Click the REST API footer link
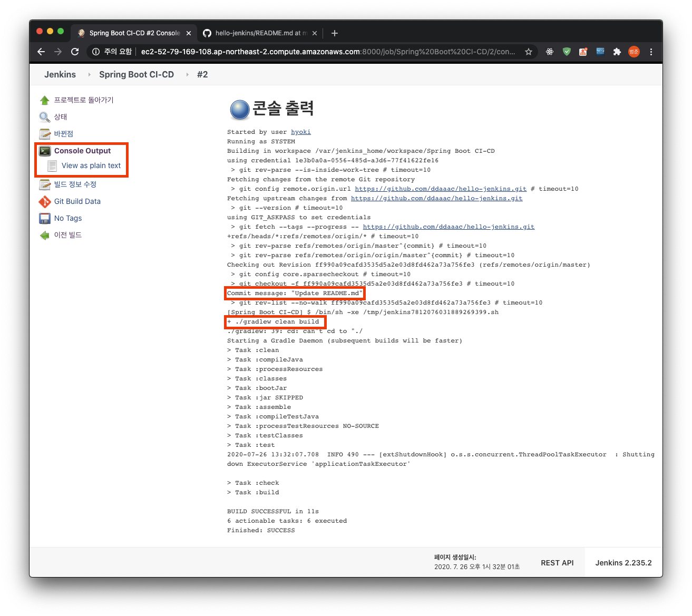 557,563
